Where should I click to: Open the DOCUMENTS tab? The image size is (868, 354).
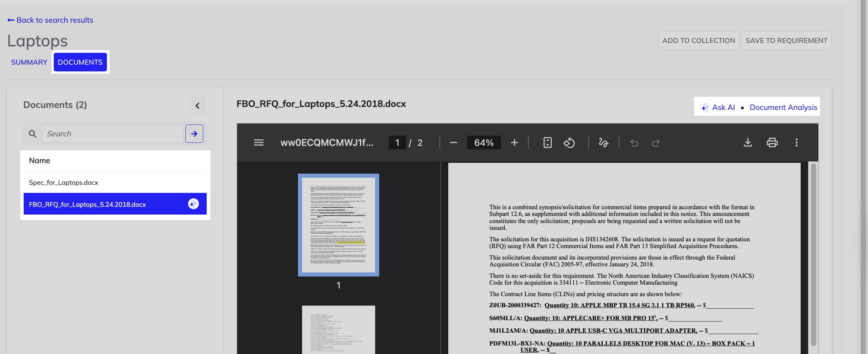[x=80, y=62]
